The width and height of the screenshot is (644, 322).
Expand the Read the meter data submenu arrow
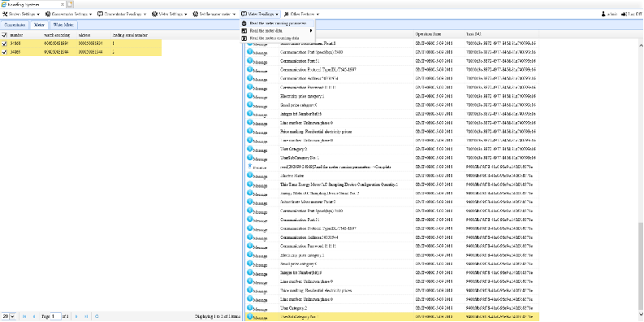[x=311, y=30]
